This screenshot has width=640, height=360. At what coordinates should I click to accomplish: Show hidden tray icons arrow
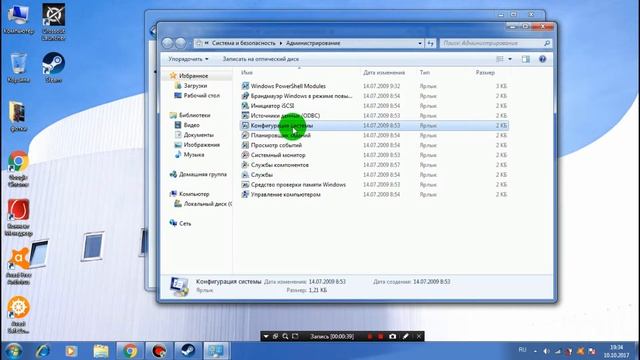click(535, 351)
